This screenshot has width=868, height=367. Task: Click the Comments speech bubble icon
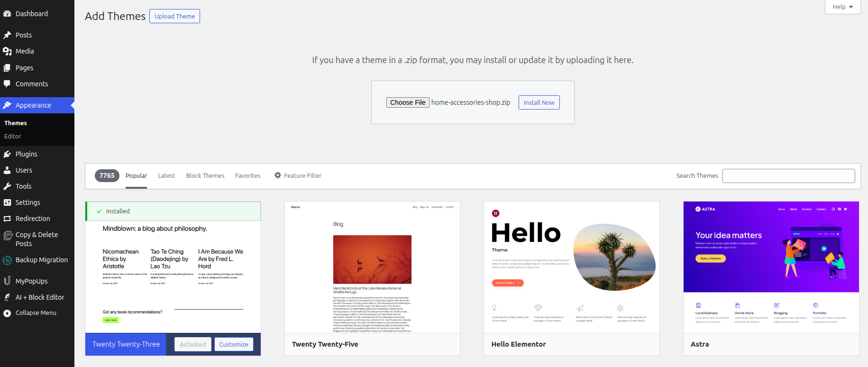tap(7, 84)
